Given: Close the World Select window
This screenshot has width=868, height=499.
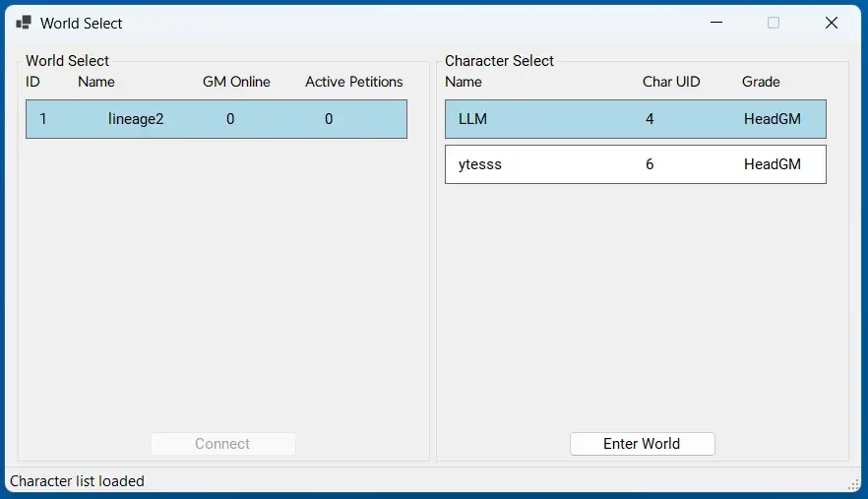Looking at the screenshot, I should 832,23.
